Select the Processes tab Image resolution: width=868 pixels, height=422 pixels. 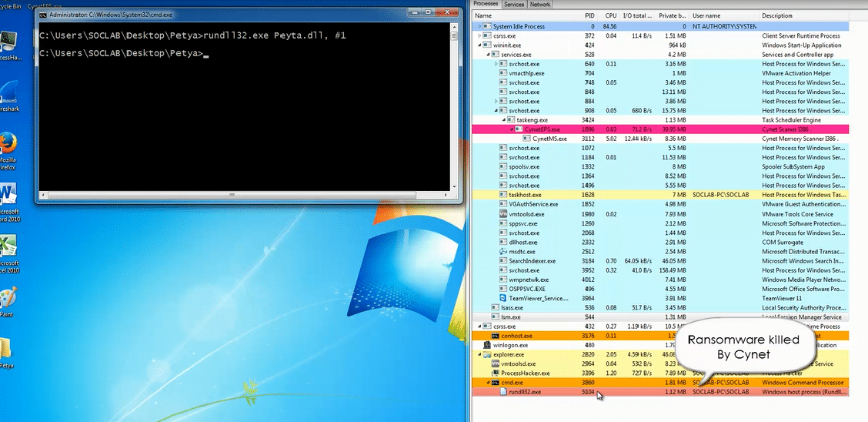click(486, 4)
